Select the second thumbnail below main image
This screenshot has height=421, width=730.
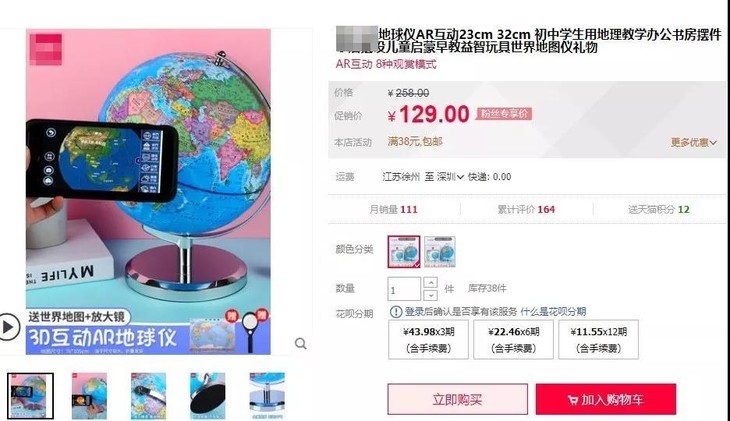(89, 396)
